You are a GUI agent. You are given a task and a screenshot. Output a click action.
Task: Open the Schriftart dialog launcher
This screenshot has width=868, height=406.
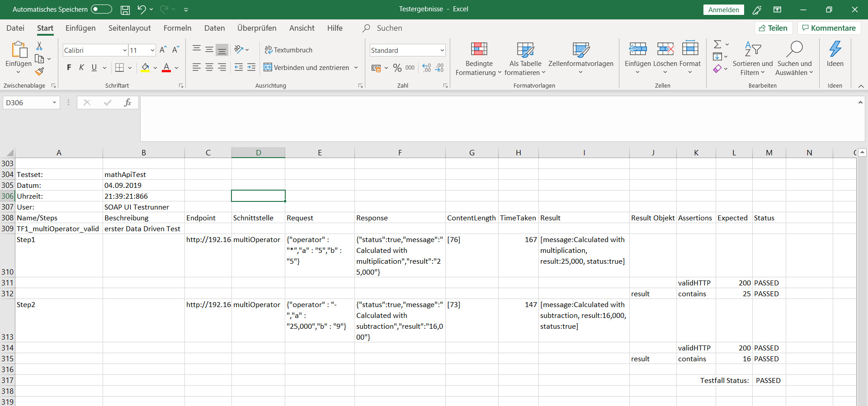181,86
